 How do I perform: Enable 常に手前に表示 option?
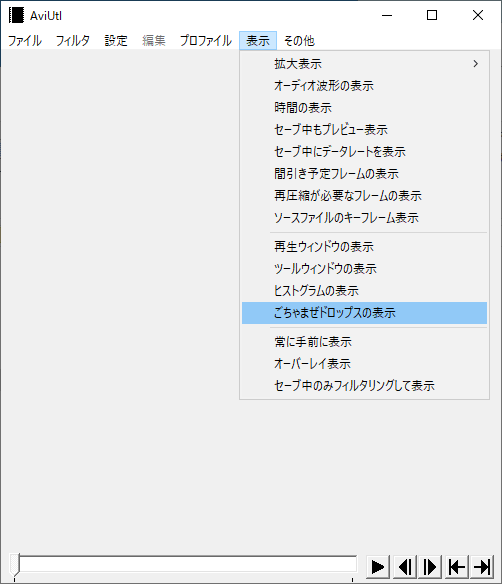coord(364,342)
